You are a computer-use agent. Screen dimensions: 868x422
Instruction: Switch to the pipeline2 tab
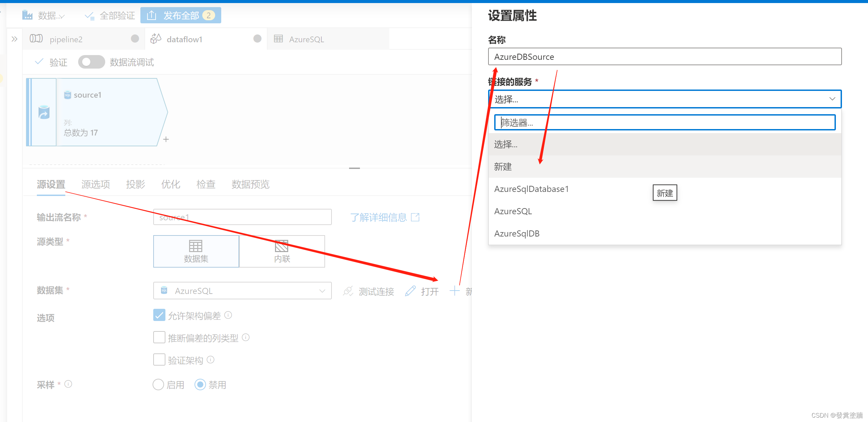66,39
